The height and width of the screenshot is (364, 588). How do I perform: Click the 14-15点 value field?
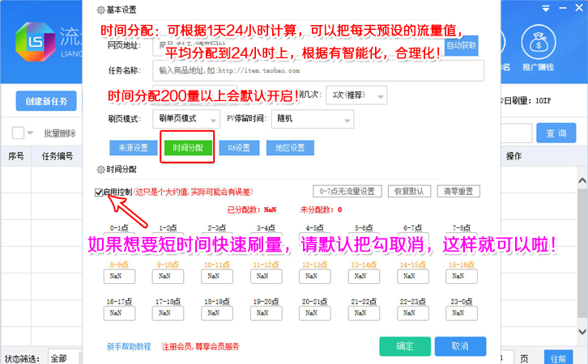(x=413, y=277)
